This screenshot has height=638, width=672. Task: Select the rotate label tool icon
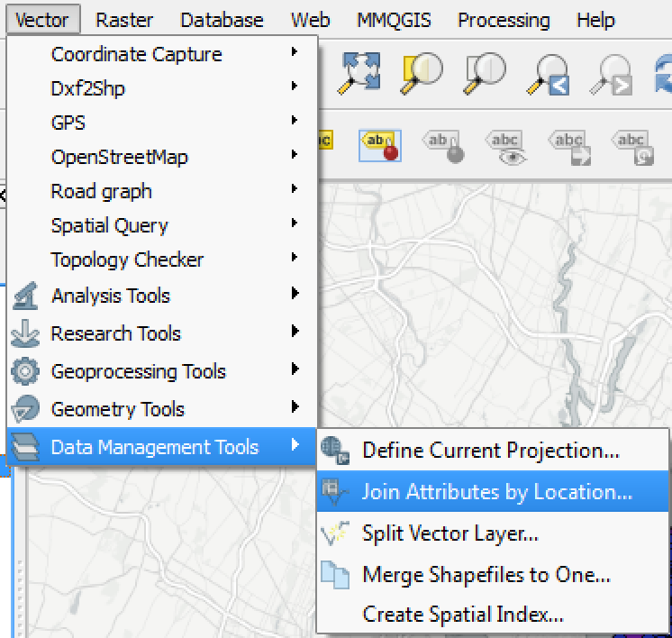coord(632,148)
